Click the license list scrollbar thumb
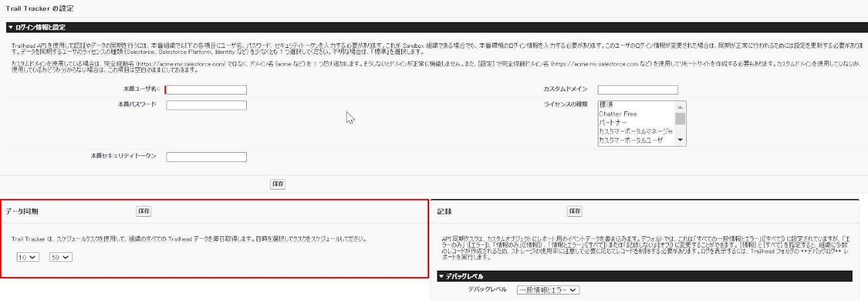This screenshot has height=301, width=868. click(680, 118)
